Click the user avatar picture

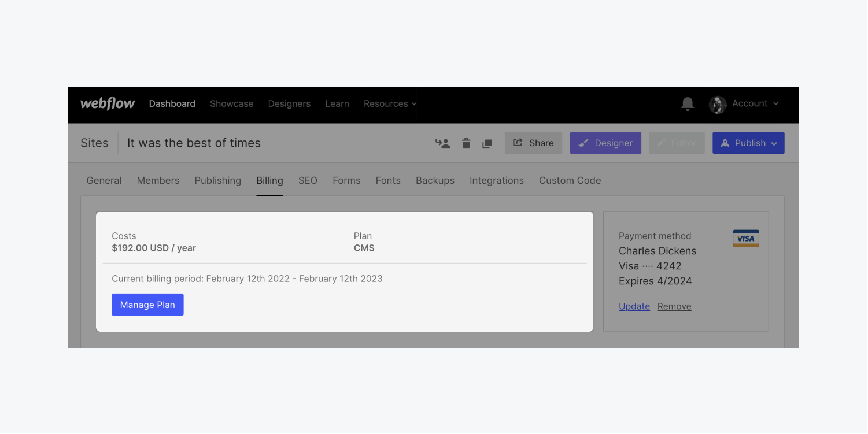pyautogui.click(x=718, y=104)
